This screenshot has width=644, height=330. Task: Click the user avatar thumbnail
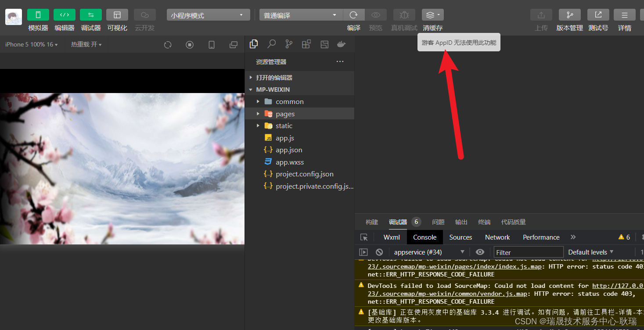click(14, 17)
